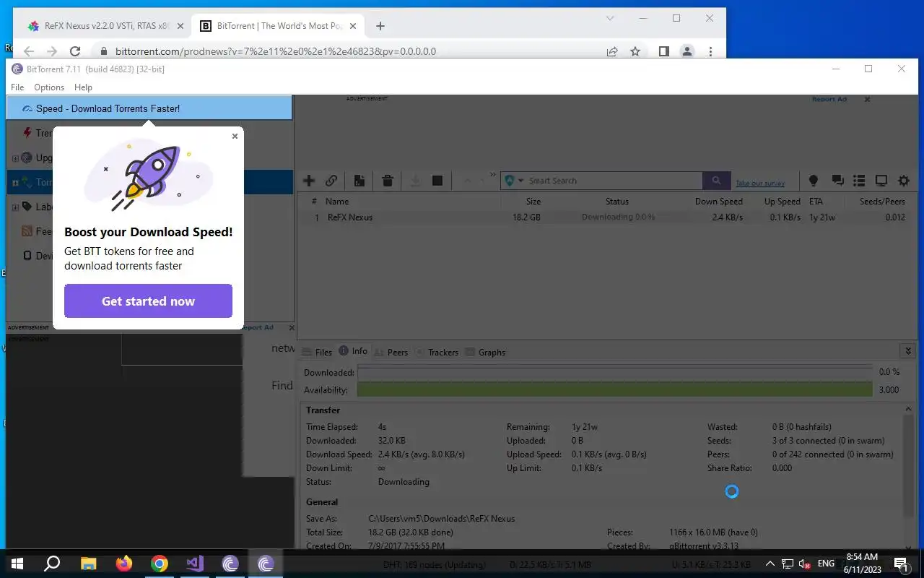This screenshot has width=924, height=578.
Task: Open Chrome three-dot menu
Action: tap(710, 51)
